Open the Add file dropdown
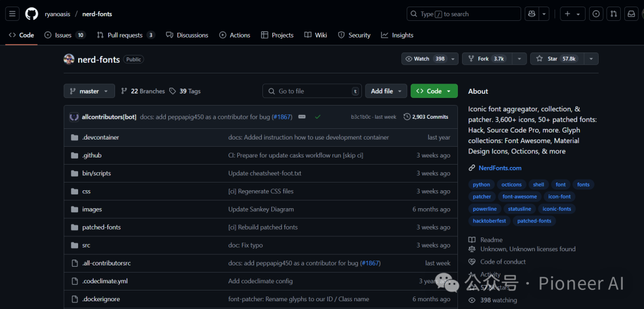This screenshot has width=644, height=309. pos(386,91)
